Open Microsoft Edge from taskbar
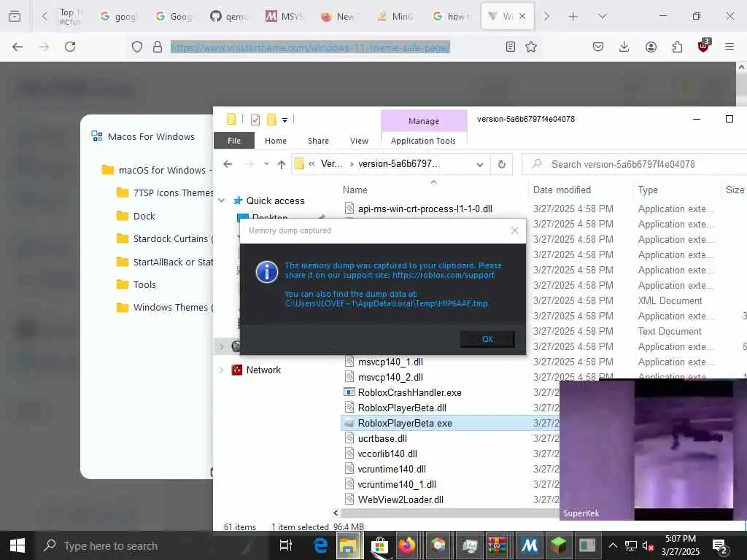747x560 pixels. tap(320, 545)
